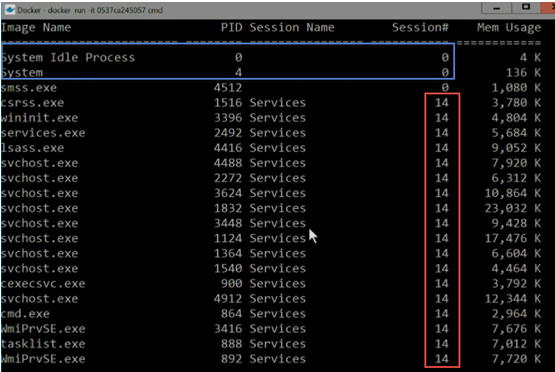The height and width of the screenshot is (372, 555).
Task: Click PID value 1540 of svchost.exe
Action: 228,268
